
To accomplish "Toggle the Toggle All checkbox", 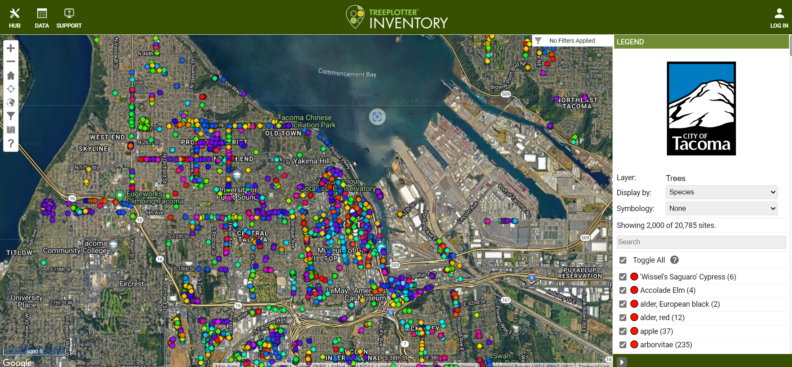I will pyautogui.click(x=623, y=260).
